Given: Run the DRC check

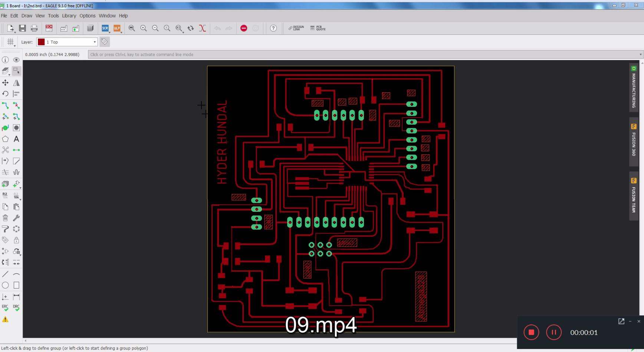Looking at the screenshot, I should 16,308.
